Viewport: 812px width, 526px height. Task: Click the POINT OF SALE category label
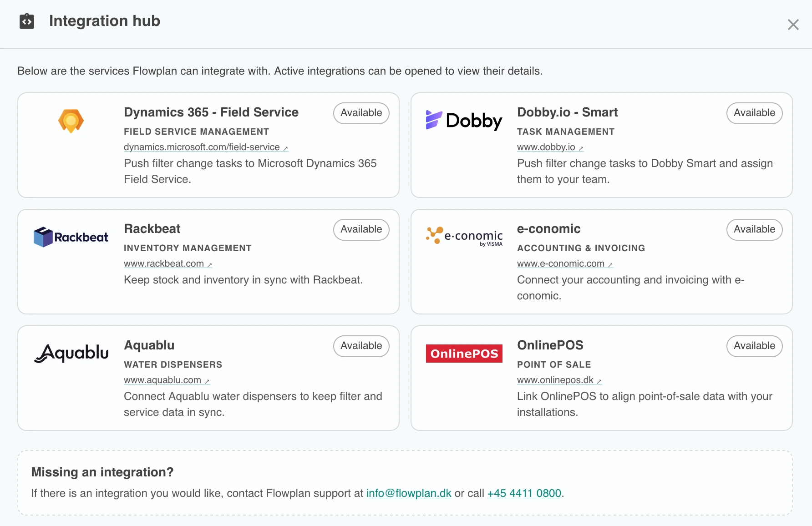(x=554, y=364)
